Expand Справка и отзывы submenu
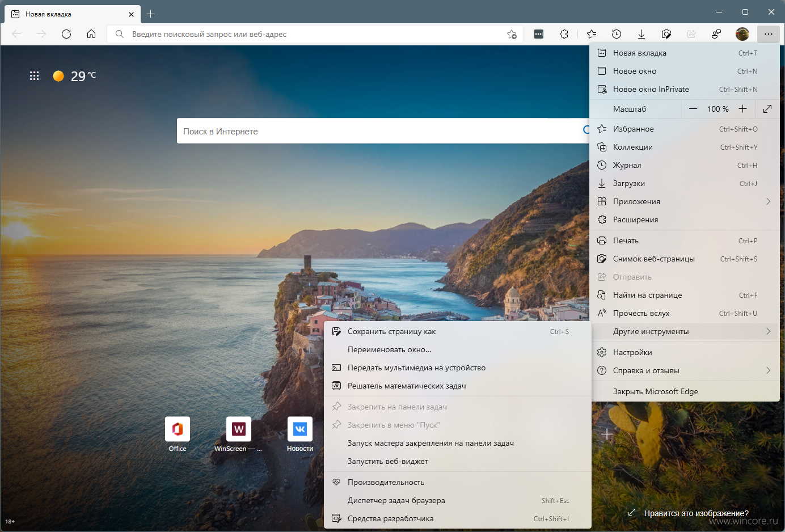 (685, 370)
